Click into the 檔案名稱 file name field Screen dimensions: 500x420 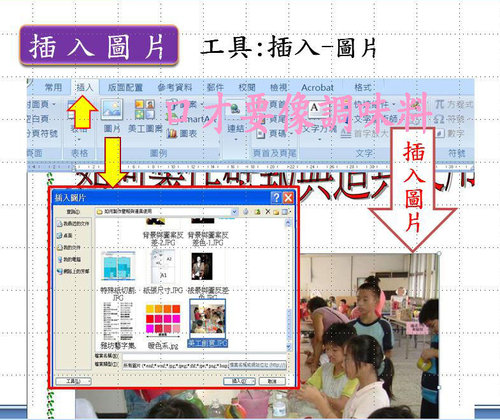click(204, 356)
